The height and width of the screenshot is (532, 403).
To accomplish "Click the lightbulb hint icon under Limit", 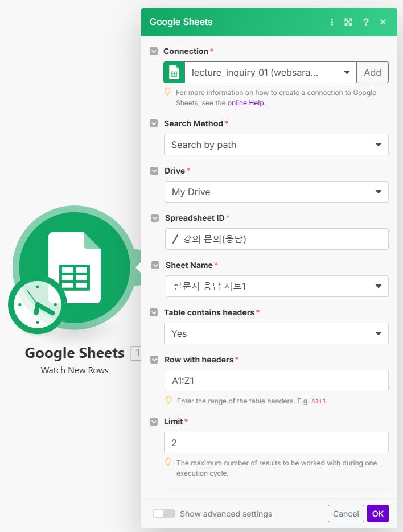I will click(168, 462).
